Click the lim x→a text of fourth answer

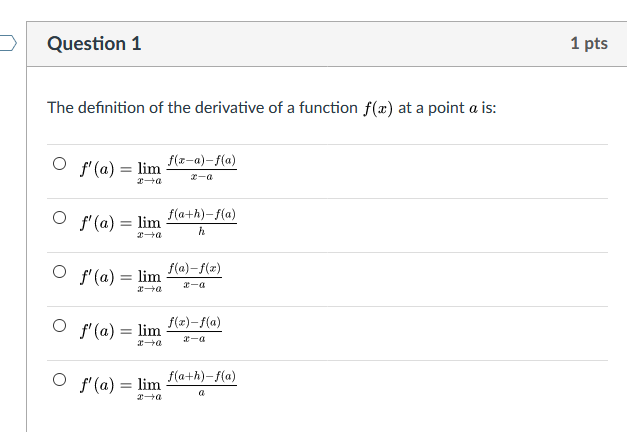click(x=150, y=334)
